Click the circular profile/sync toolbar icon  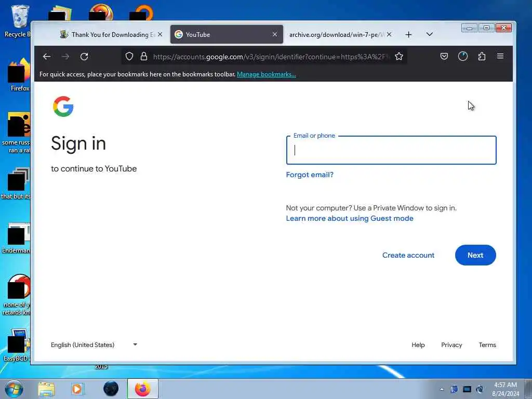[x=463, y=56]
